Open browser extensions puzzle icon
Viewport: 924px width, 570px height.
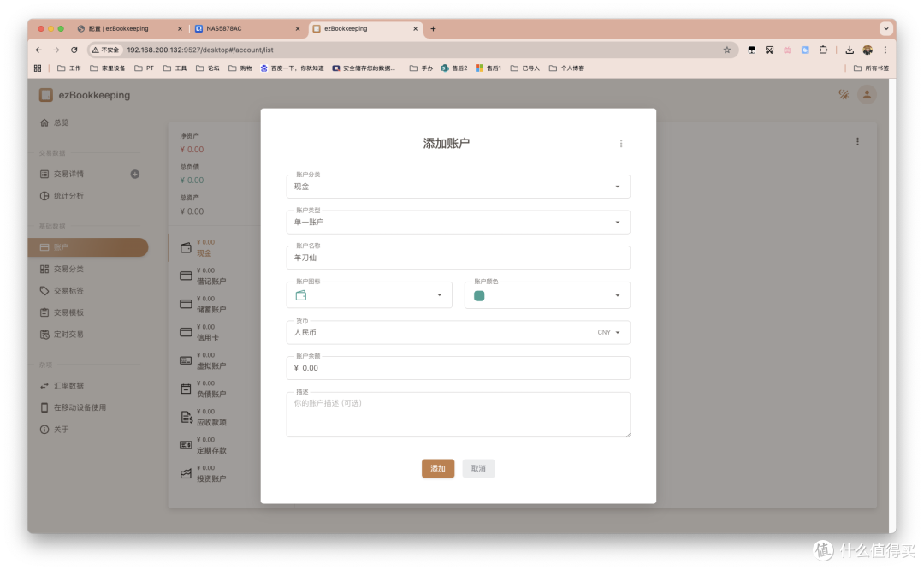(823, 50)
